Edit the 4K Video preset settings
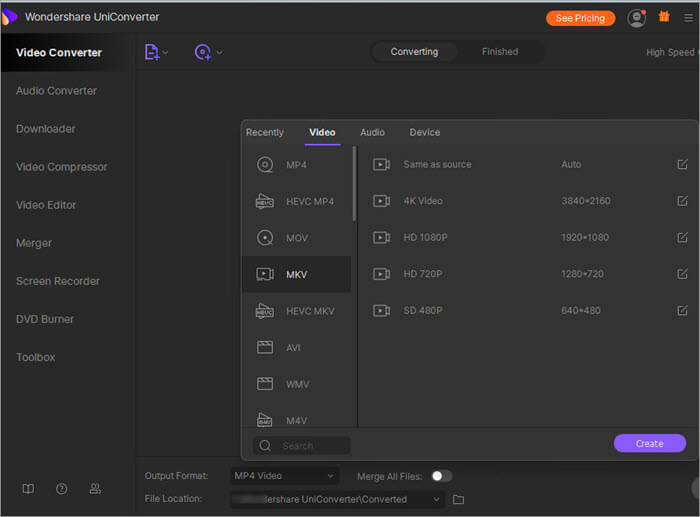Screen dimensions: 700x517 click(682, 201)
